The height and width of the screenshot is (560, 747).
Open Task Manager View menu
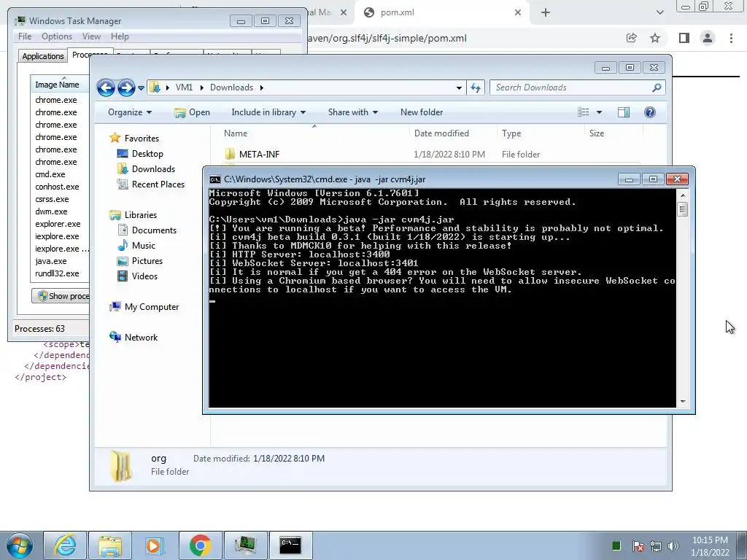coord(91,36)
